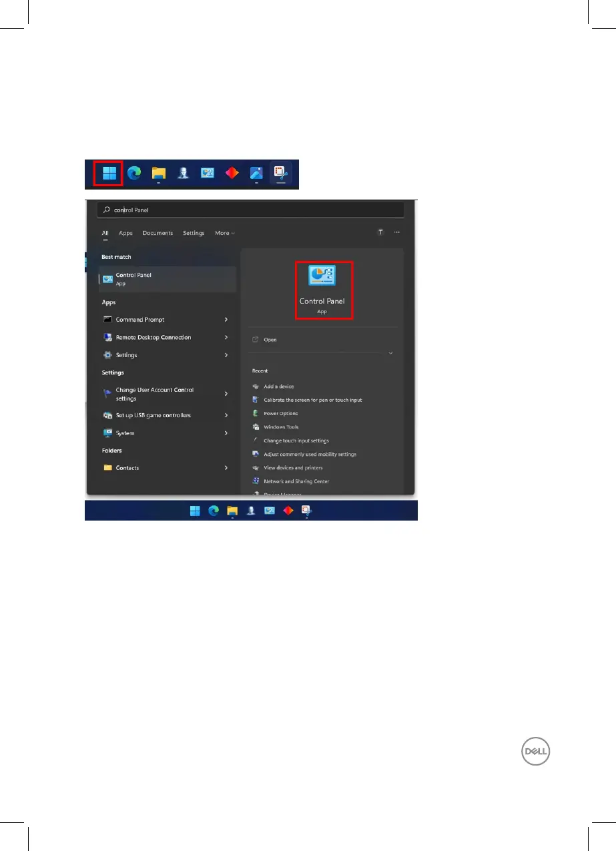The width and height of the screenshot is (616, 851).
Task: Open the More filter dropdown
Action: click(x=225, y=233)
